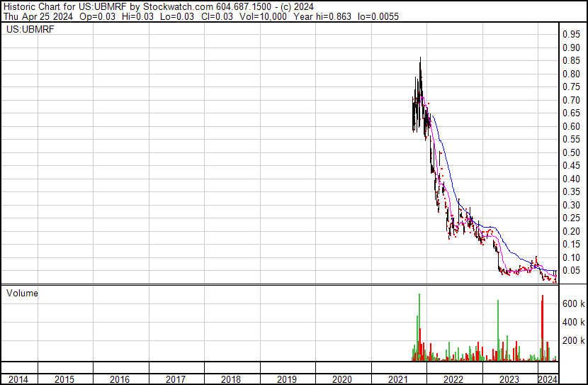Viewport: 588px width, 385px height.
Task: Click the 0.85 price axis label
Action: click(x=571, y=61)
